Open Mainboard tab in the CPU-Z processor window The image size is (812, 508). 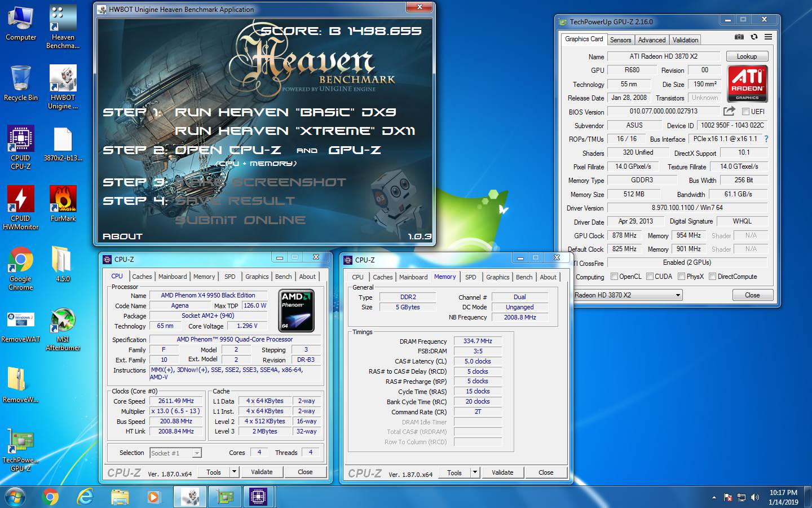point(172,277)
